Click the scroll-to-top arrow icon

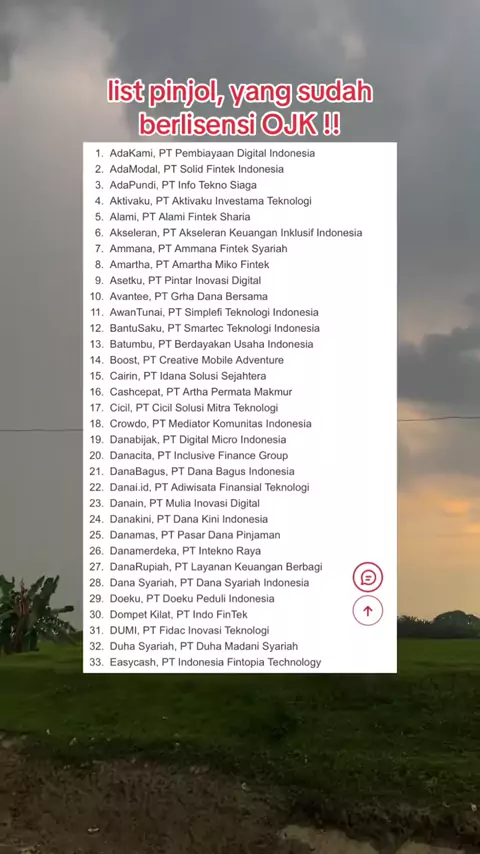click(368, 611)
